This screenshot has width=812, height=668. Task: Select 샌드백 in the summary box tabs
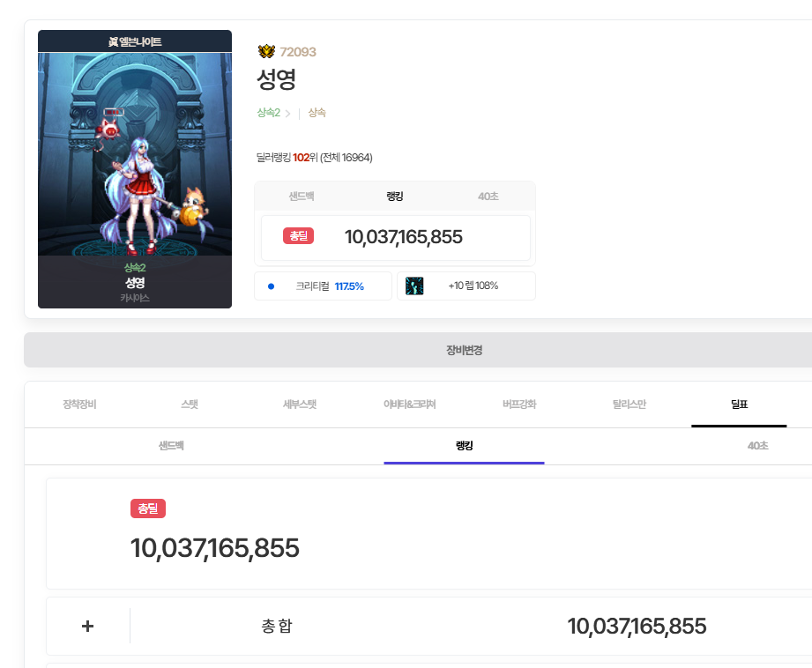(302, 197)
